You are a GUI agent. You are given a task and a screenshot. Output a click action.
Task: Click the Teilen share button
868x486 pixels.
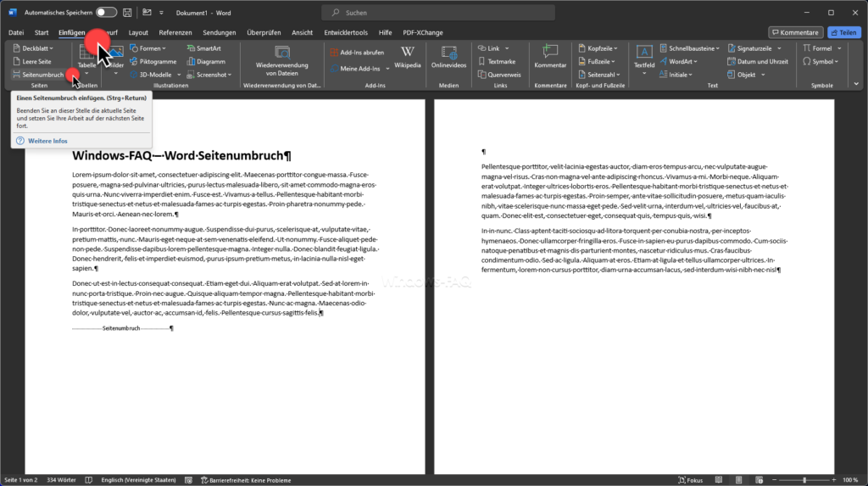[x=843, y=33]
